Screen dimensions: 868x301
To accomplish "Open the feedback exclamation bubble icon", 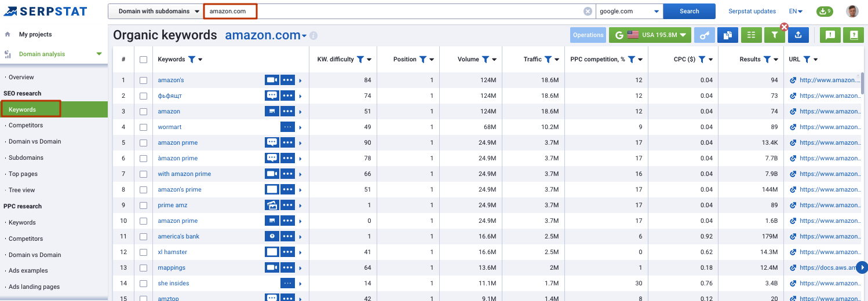I will coord(830,35).
